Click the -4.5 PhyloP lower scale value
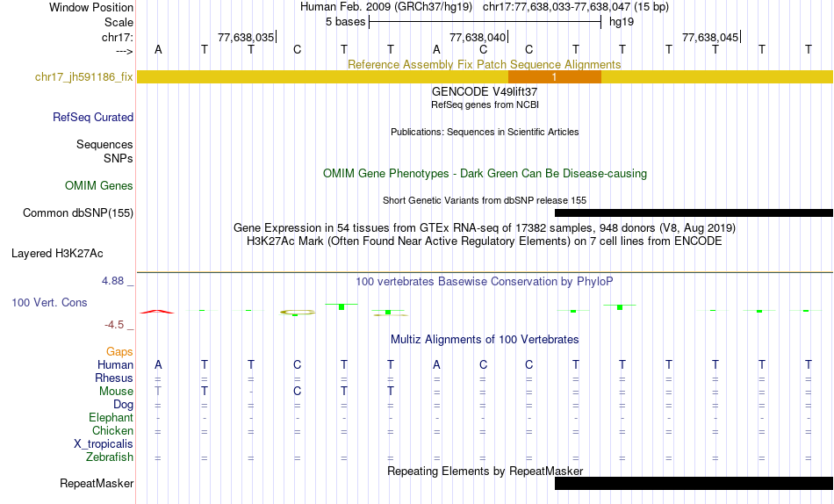834x504 pixels. click(x=114, y=325)
